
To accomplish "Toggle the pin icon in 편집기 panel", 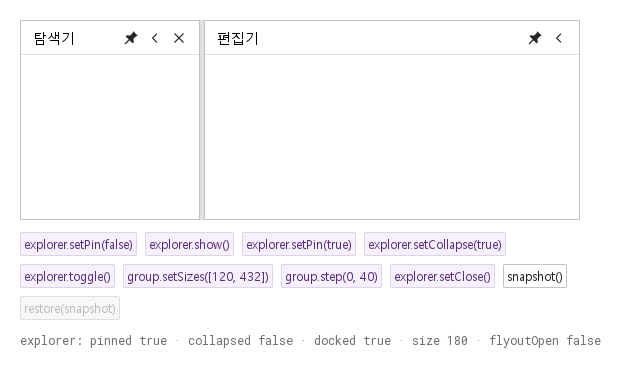I will coord(535,38).
